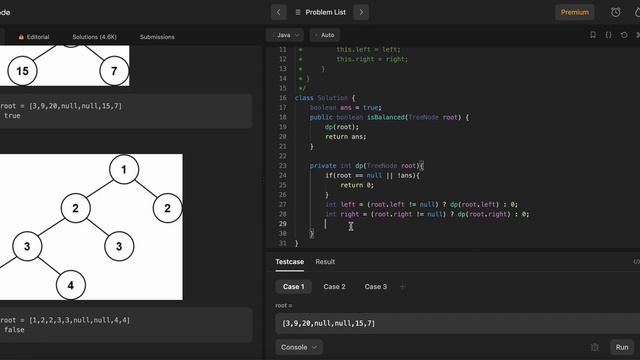640x360 pixels.
Task: Click example text 'root = [1,2,2,3,3,null,null,4,4]'
Action: tap(65, 320)
